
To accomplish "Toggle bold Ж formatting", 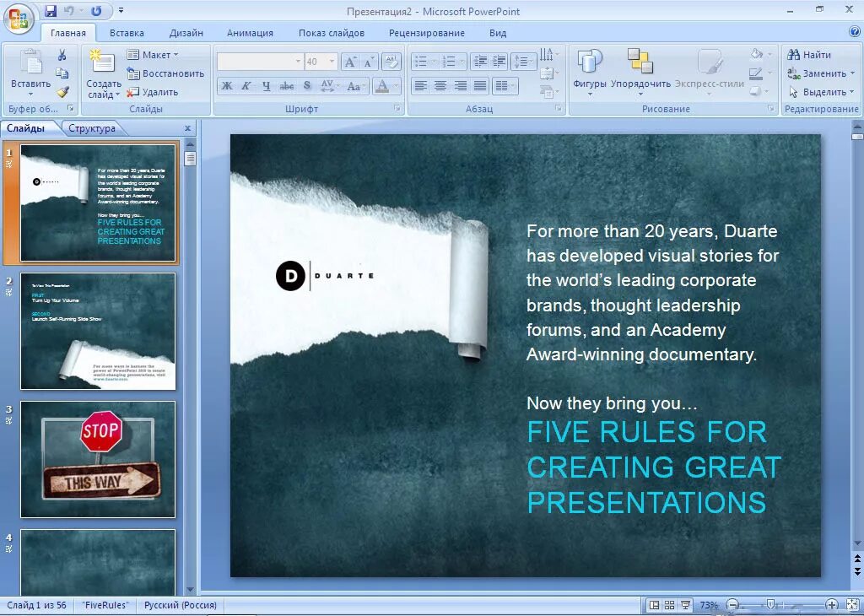I will (227, 86).
